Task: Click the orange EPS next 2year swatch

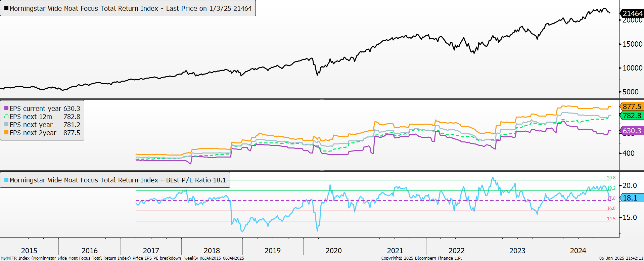Action: point(6,133)
